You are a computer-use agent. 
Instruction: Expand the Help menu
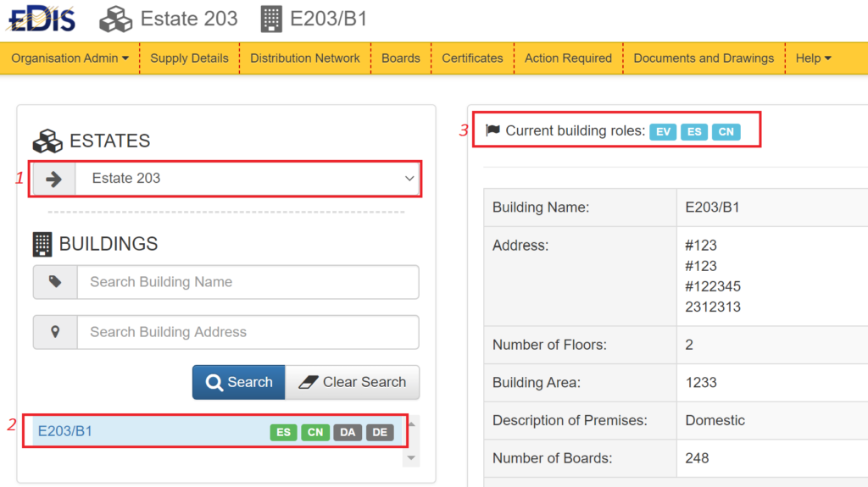[813, 58]
